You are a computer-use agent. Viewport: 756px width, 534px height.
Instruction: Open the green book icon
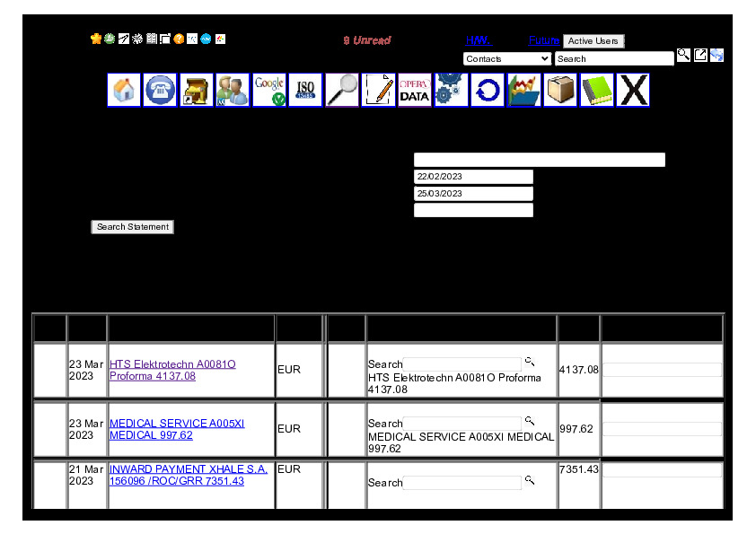coord(597,91)
